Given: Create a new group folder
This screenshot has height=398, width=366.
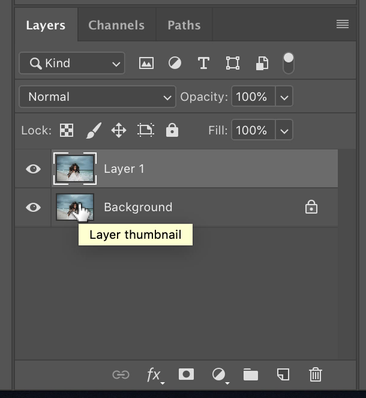Looking at the screenshot, I should 251,375.
